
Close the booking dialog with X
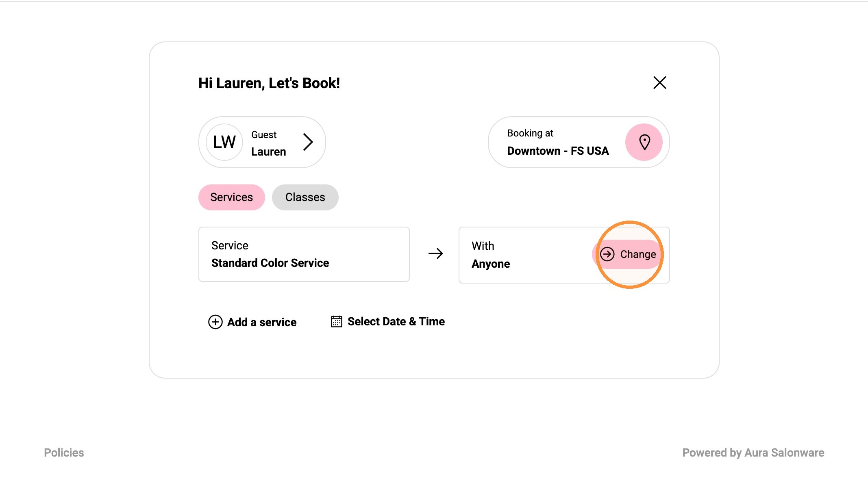pos(659,82)
